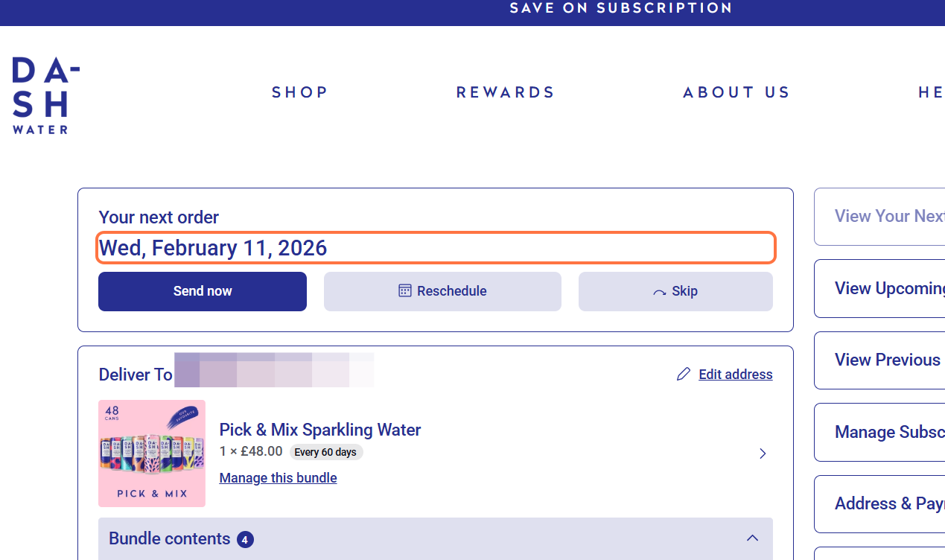Click the skip arrow icon

[659, 292]
